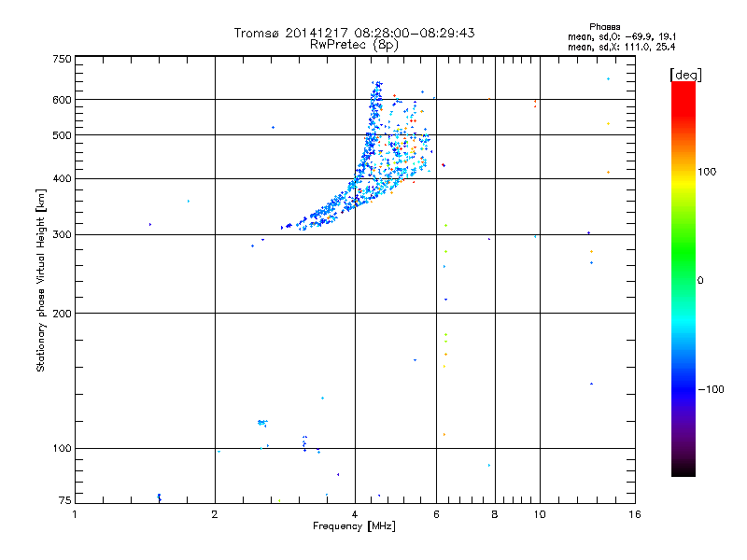
Task: Click the y-axis tick label '600'
Action: (62, 100)
